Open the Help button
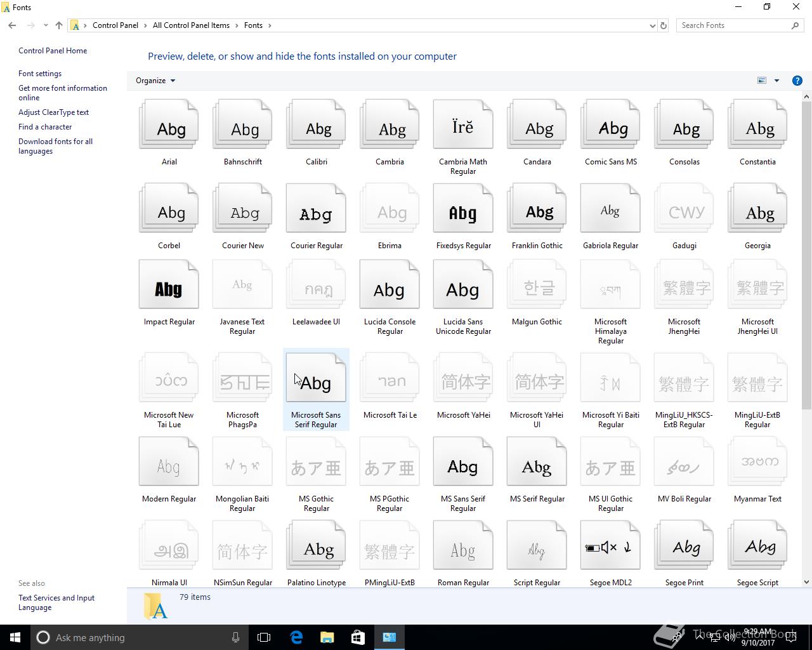This screenshot has height=650, width=812. point(797,81)
